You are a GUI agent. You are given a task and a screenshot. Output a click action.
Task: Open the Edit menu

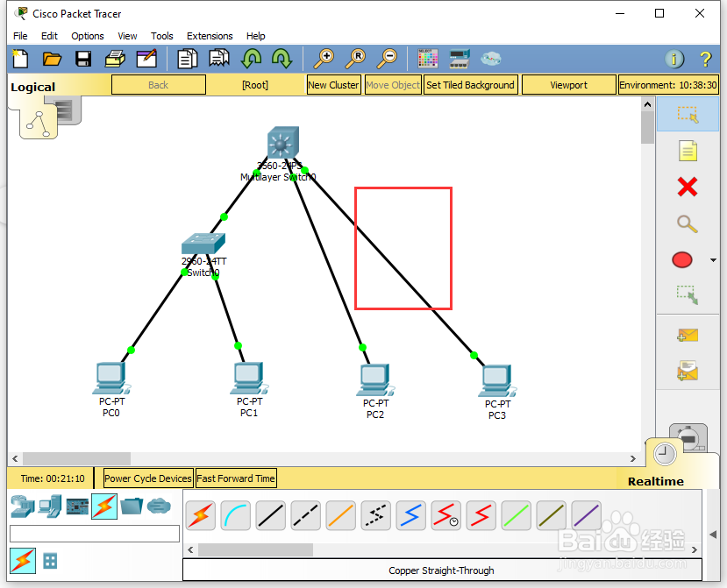click(49, 36)
